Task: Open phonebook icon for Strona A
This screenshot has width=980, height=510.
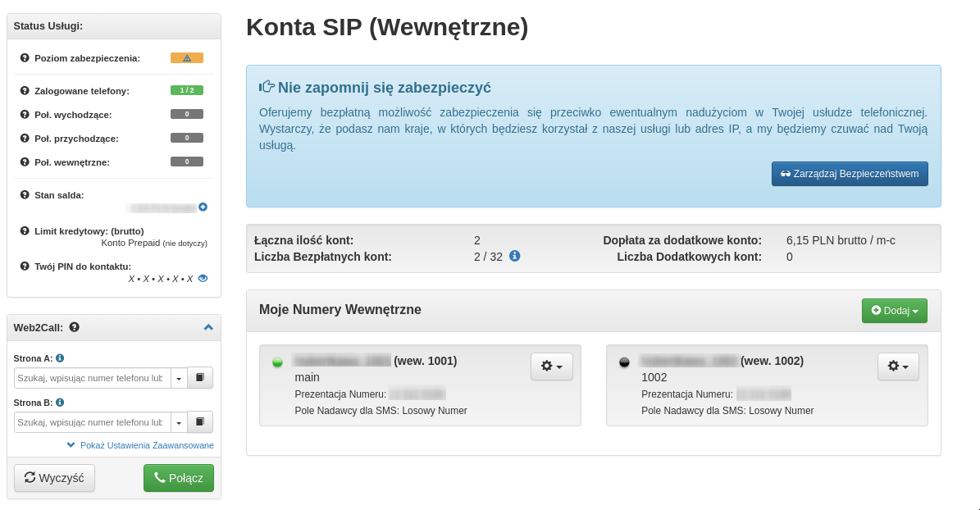Action: [200, 378]
